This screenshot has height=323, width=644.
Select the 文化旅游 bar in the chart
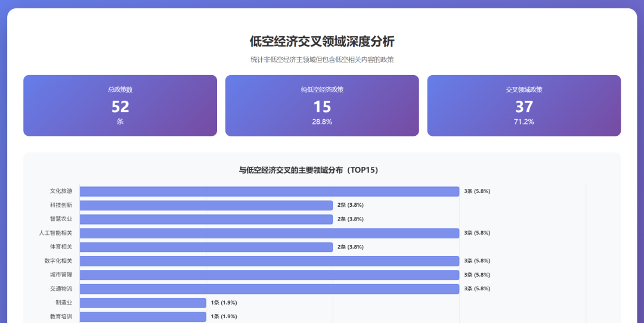tap(269, 191)
